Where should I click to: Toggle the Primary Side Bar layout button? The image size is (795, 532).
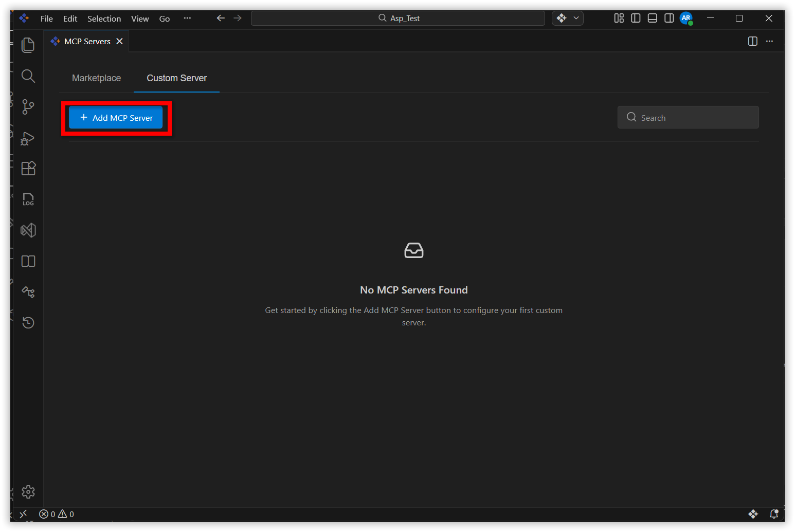[636, 19]
